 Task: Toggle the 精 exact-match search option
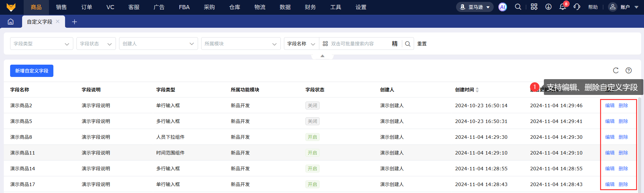[395, 44]
